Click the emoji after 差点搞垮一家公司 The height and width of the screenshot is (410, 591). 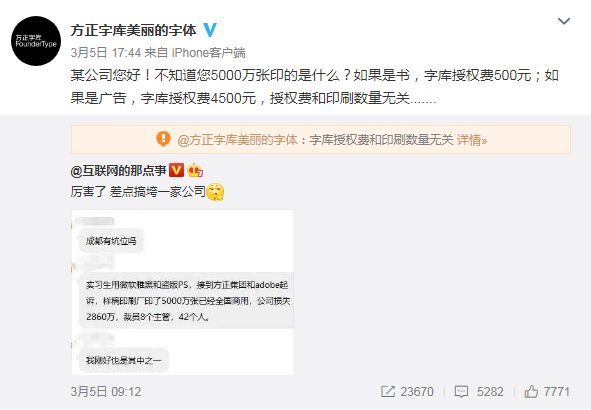[215, 192]
